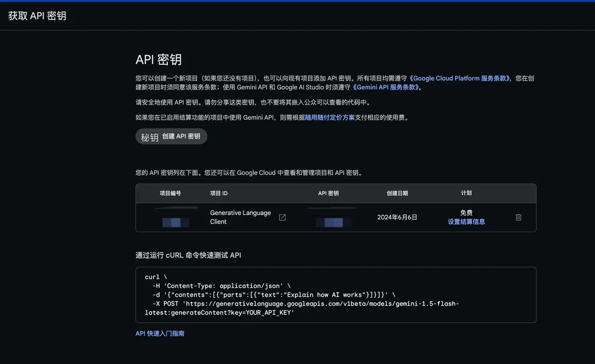Click the 通过运行 cURL 命令快速测试 API heading
This screenshot has width=595, height=364.
[188, 255]
